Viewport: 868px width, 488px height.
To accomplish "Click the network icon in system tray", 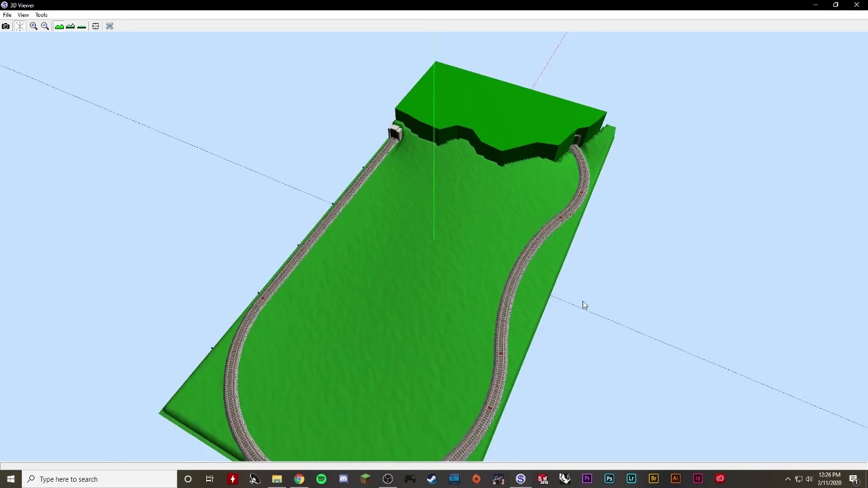I will tap(799, 479).
